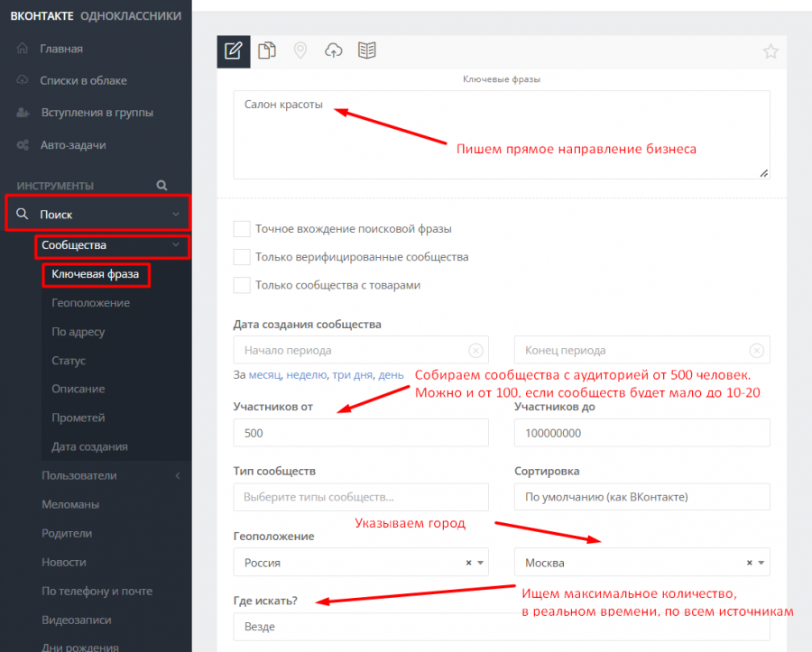Viewport: 812px width, 652px height.
Task: Open the edit settings tab icon
Action: (x=233, y=51)
